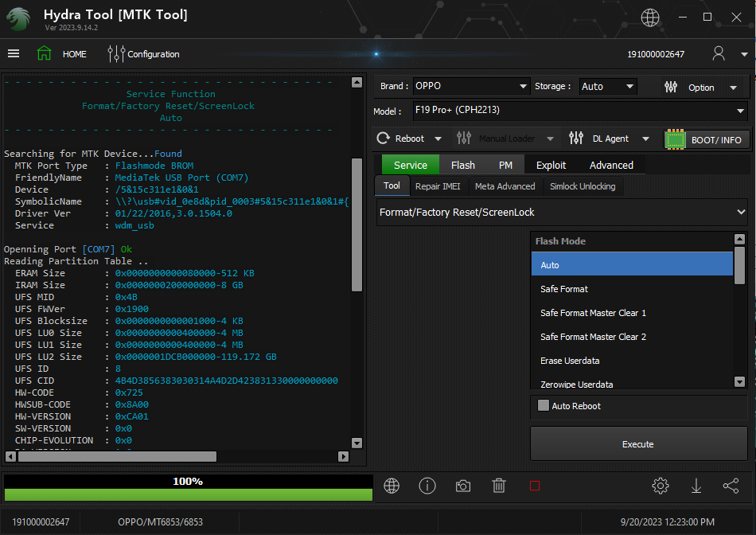
Task: Switch to the Service tab
Action: pos(411,165)
